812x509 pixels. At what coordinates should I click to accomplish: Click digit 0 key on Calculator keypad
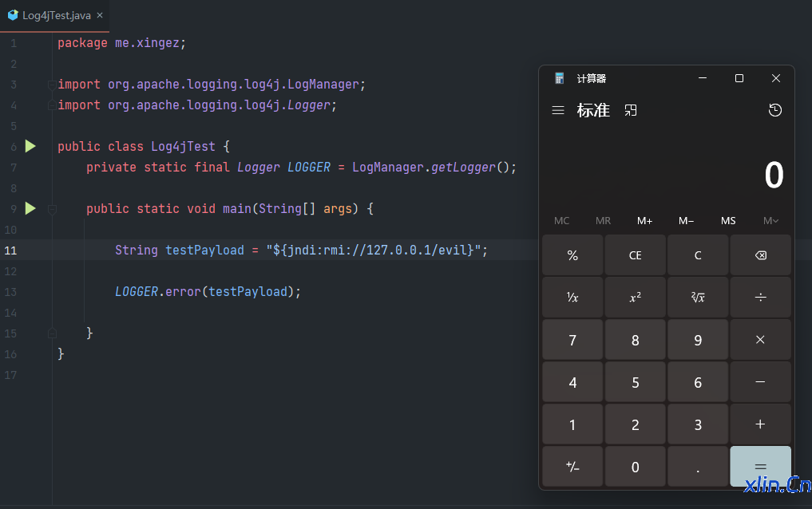tap(636, 467)
